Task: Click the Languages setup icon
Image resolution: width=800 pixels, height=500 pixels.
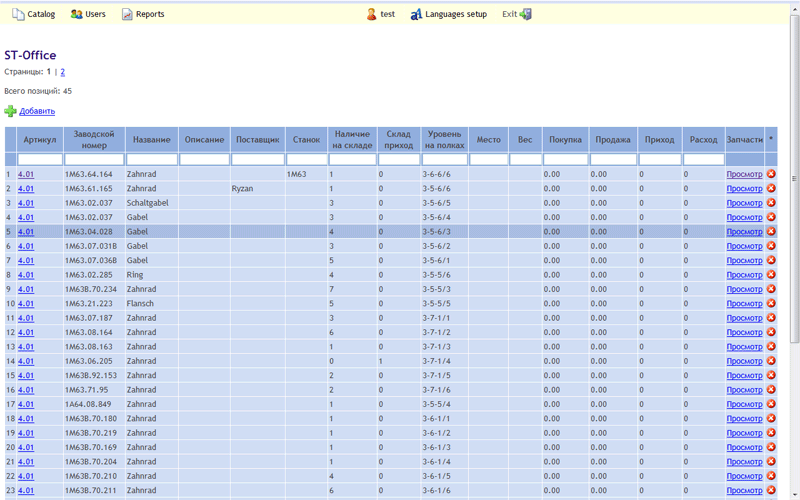Action: [416, 14]
